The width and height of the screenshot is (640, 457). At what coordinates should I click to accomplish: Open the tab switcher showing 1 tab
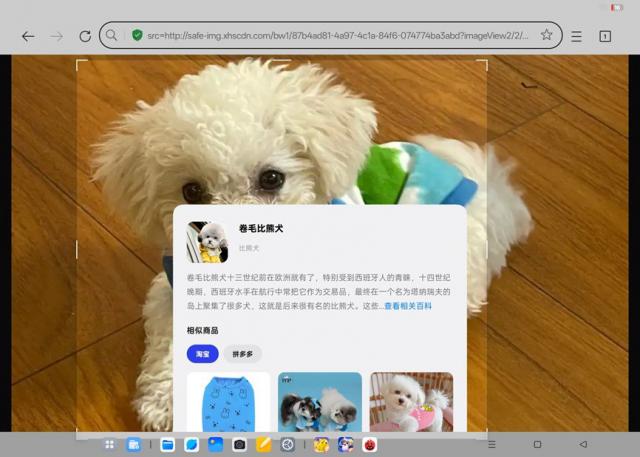[x=605, y=36]
